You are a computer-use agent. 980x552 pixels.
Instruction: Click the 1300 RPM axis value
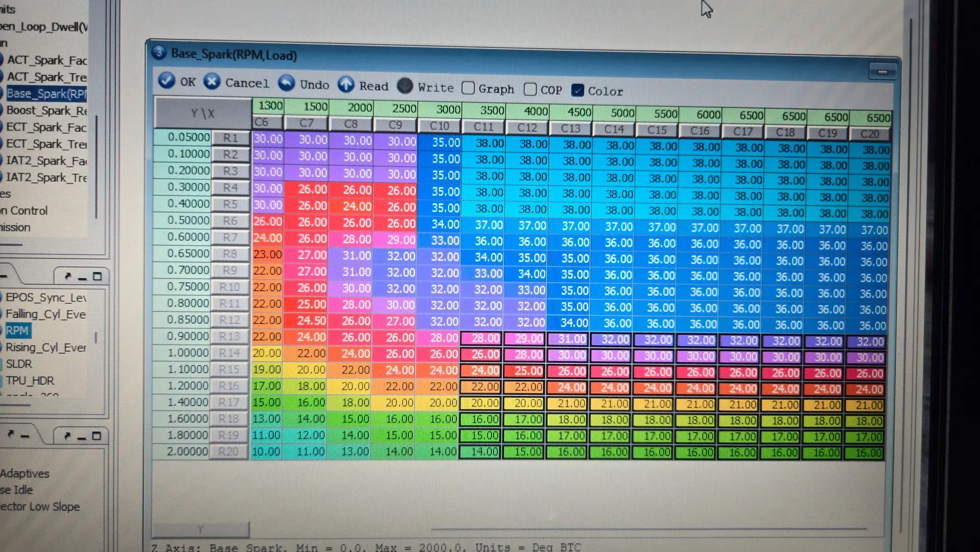(268, 106)
